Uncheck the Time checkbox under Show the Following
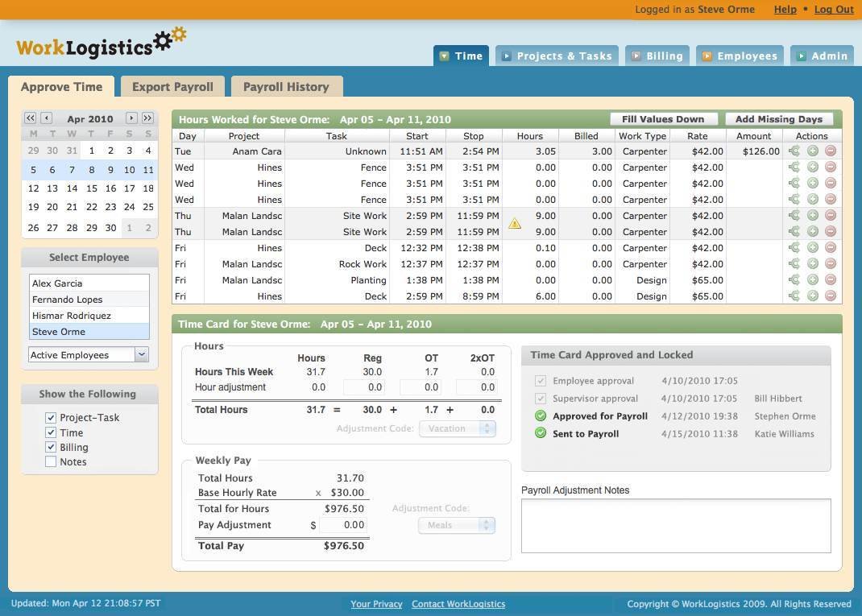Screen dimensions: 862x616 51,432
